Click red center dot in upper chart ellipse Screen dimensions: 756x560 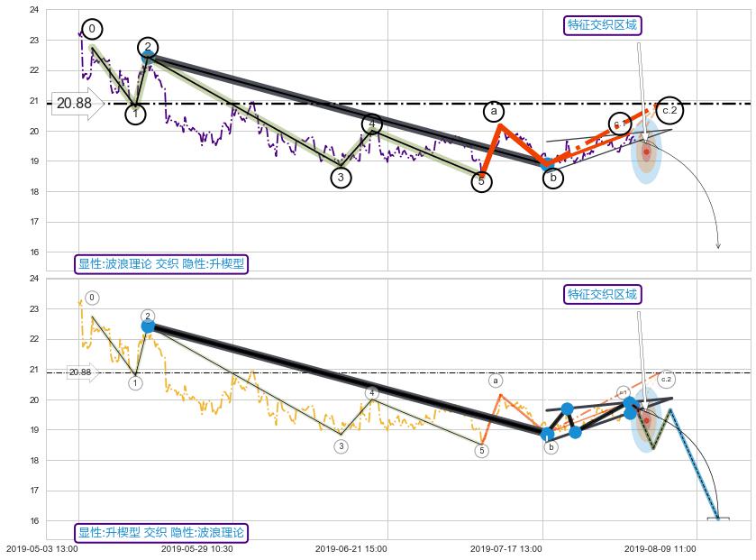click(x=646, y=151)
